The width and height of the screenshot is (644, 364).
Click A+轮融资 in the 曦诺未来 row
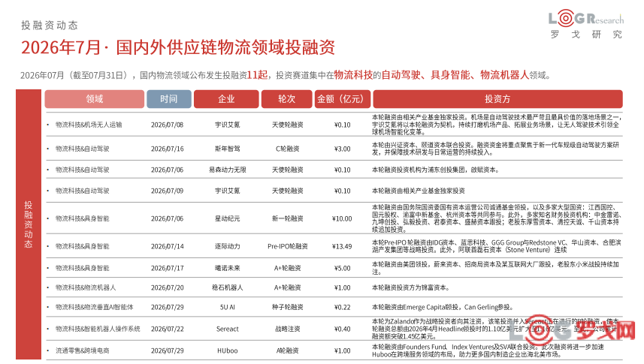coord(288,269)
